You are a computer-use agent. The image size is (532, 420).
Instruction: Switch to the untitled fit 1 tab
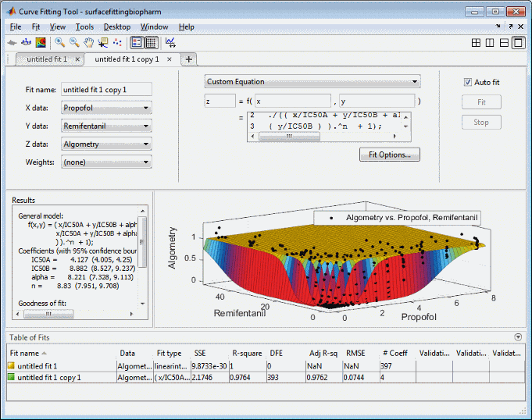click(x=46, y=59)
